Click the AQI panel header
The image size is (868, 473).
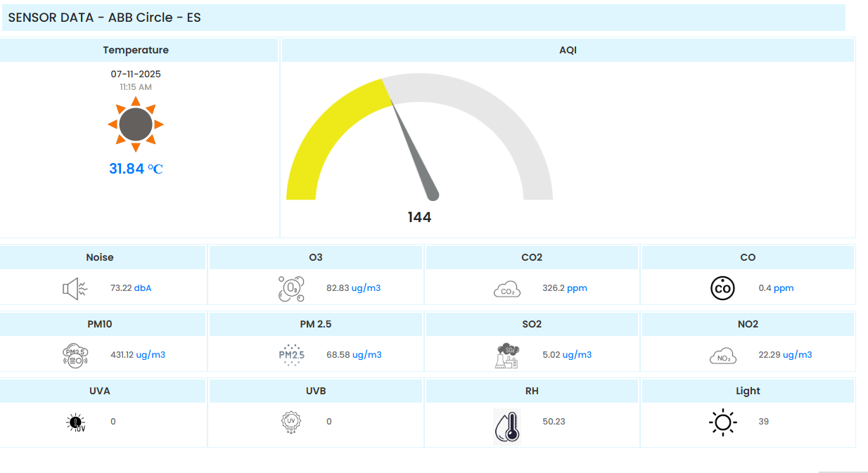click(x=568, y=50)
